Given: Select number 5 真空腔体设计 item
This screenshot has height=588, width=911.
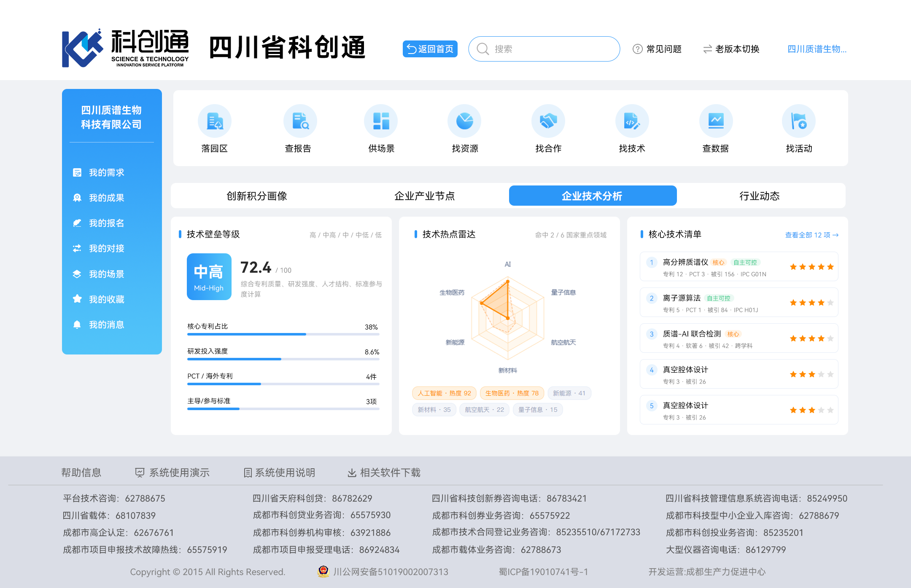Looking at the screenshot, I should tap(739, 410).
